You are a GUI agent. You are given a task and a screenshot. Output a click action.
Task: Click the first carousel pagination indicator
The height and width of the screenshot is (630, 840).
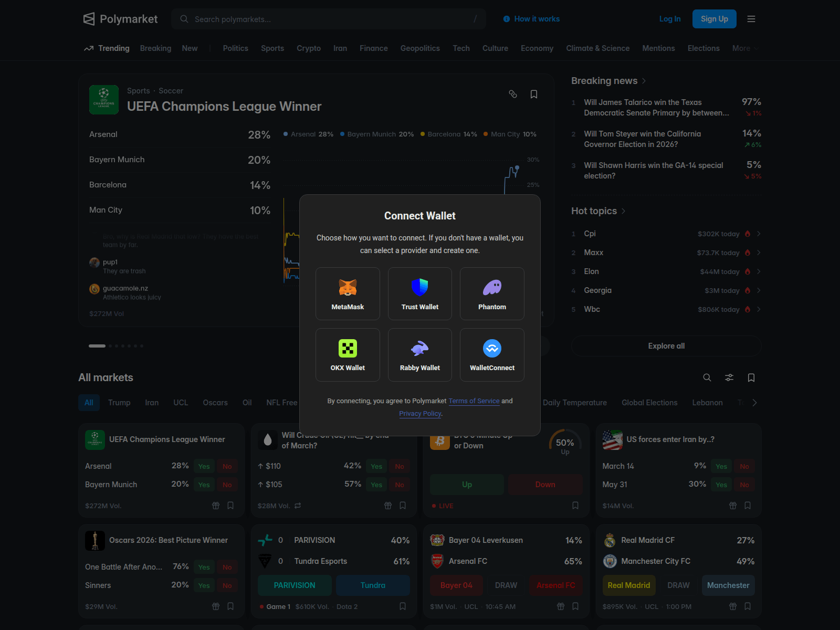coord(97,346)
